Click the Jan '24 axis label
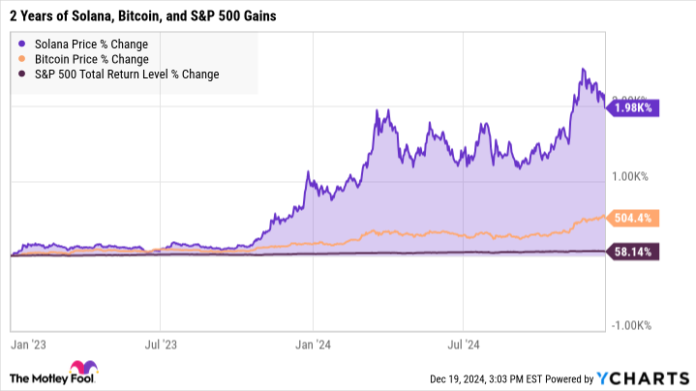 click(x=313, y=345)
